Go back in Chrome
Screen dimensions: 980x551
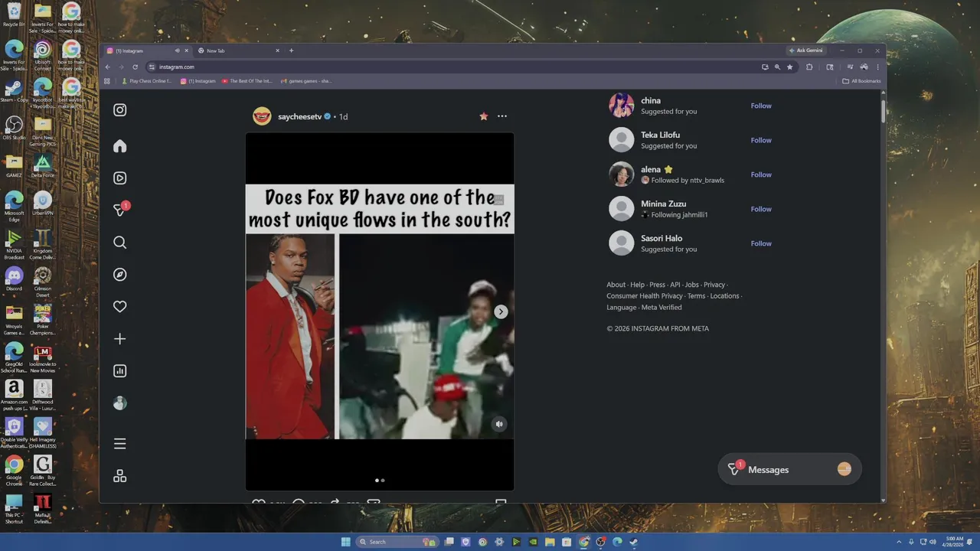coord(108,67)
